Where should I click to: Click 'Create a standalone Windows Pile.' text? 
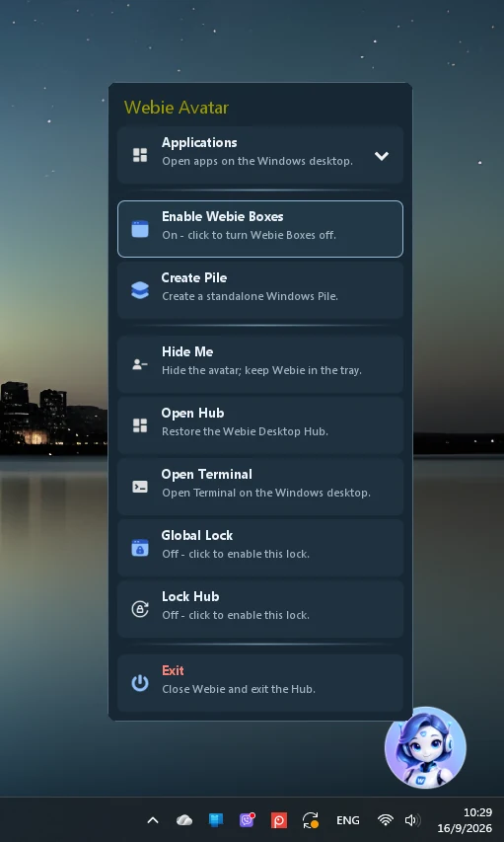pyautogui.click(x=251, y=296)
